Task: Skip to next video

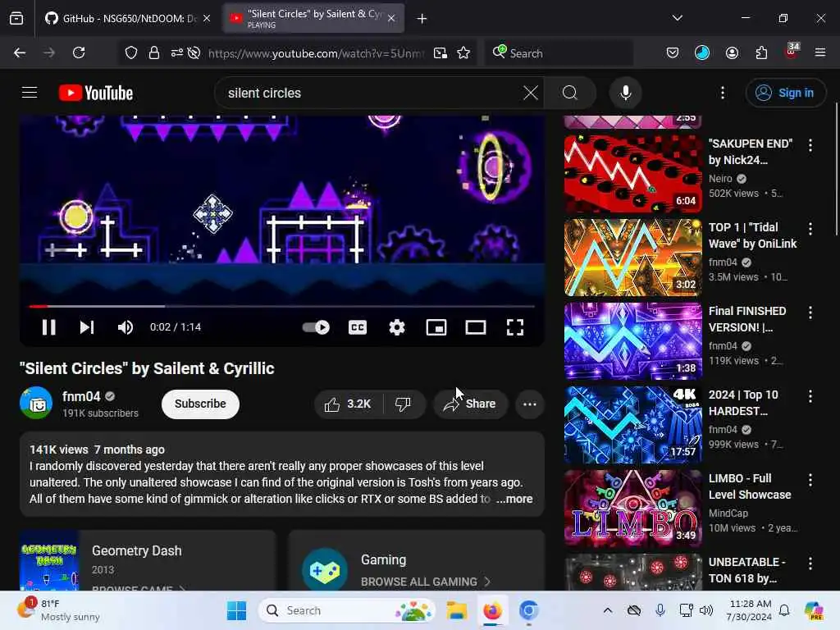Action: [x=87, y=326]
